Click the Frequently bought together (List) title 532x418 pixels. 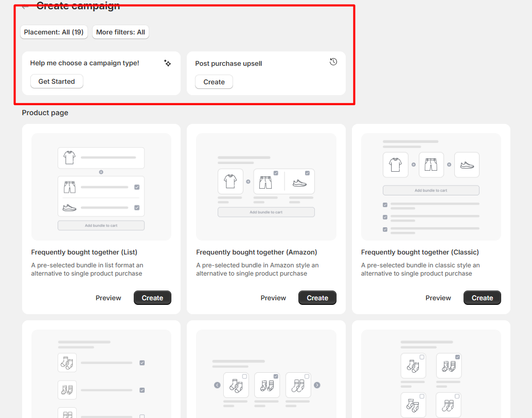click(84, 252)
